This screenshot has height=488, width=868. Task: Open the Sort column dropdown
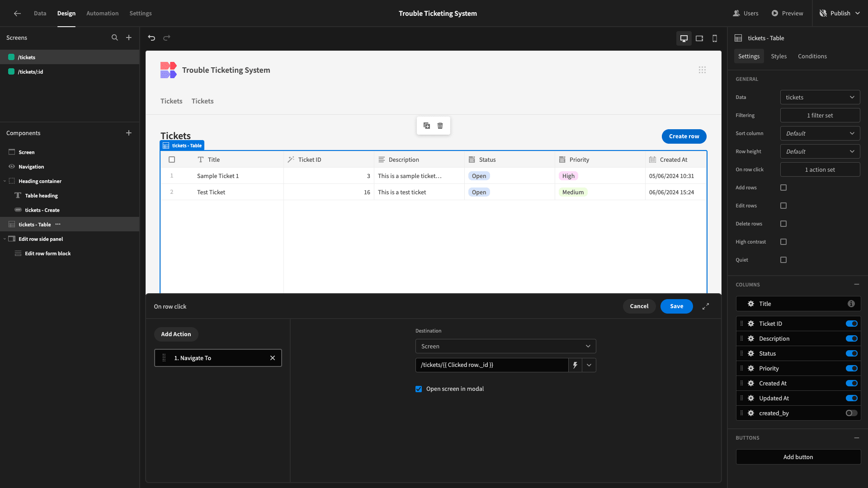(820, 133)
